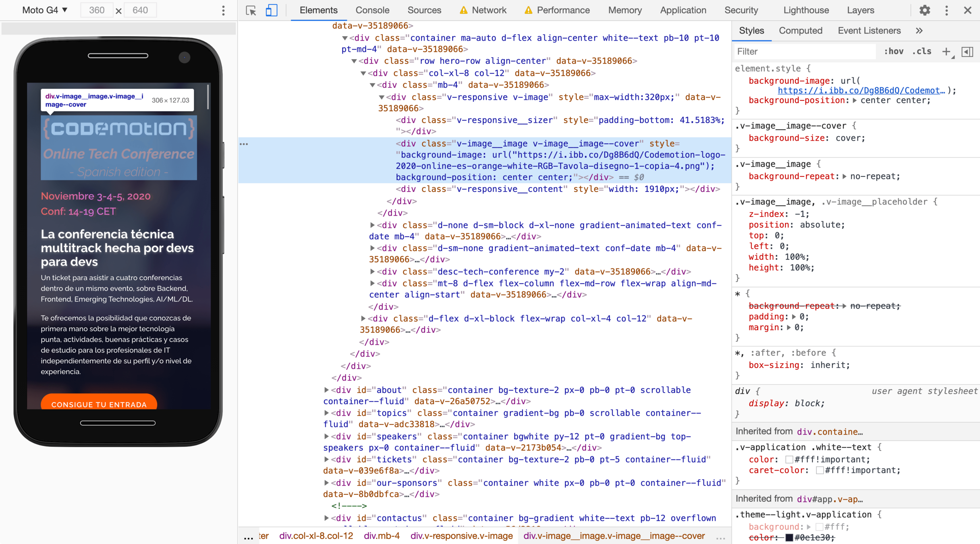Open the Computed styles tab
980x544 pixels.
point(800,31)
